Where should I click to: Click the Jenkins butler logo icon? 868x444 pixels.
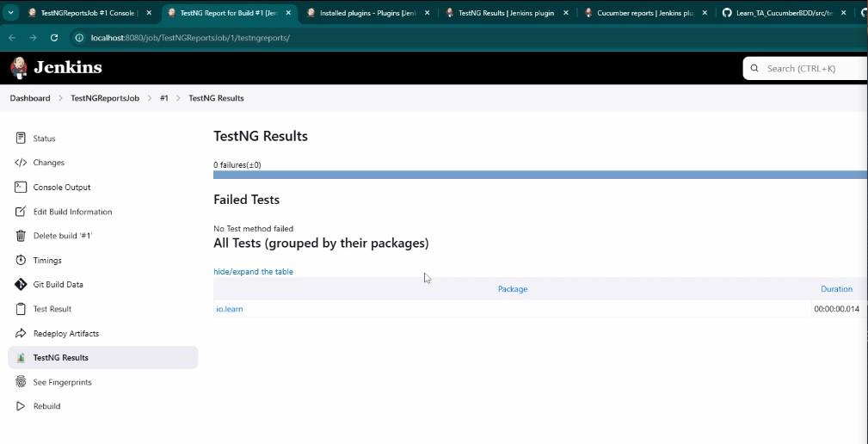19,68
